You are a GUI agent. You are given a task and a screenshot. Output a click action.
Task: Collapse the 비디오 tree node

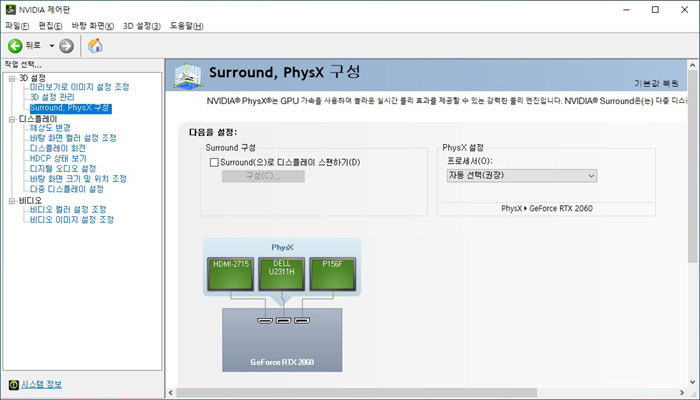point(12,201)
